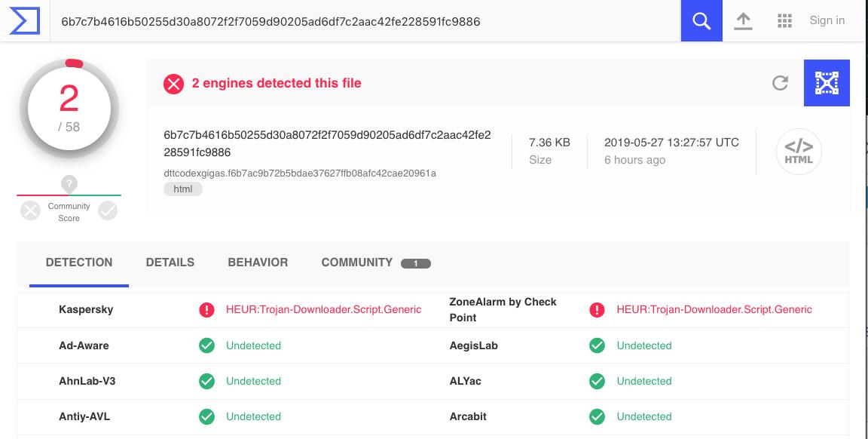The width and height of the screenshot is (868, 439).
Task: Click the ALYac green check icon
Action: [x=597, y=381]
